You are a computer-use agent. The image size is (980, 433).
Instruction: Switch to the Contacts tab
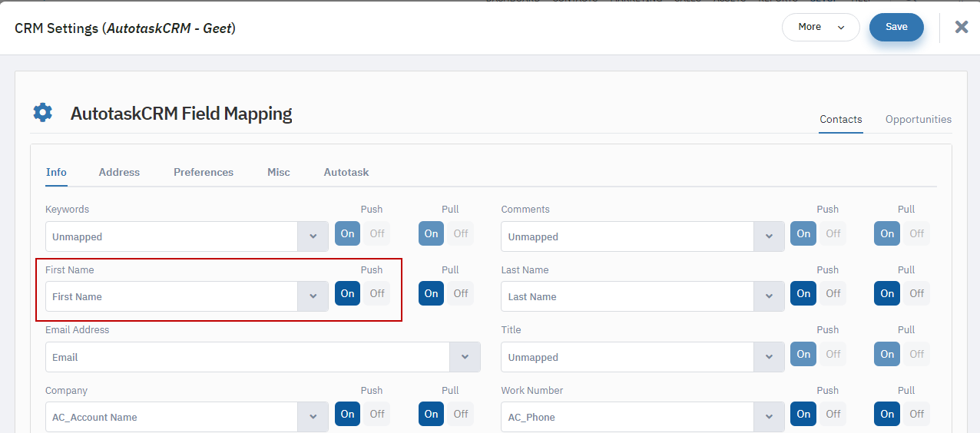[841, 119]
